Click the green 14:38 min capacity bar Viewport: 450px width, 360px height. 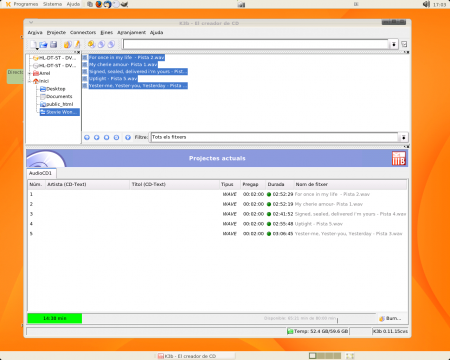[x=55, y=318]
